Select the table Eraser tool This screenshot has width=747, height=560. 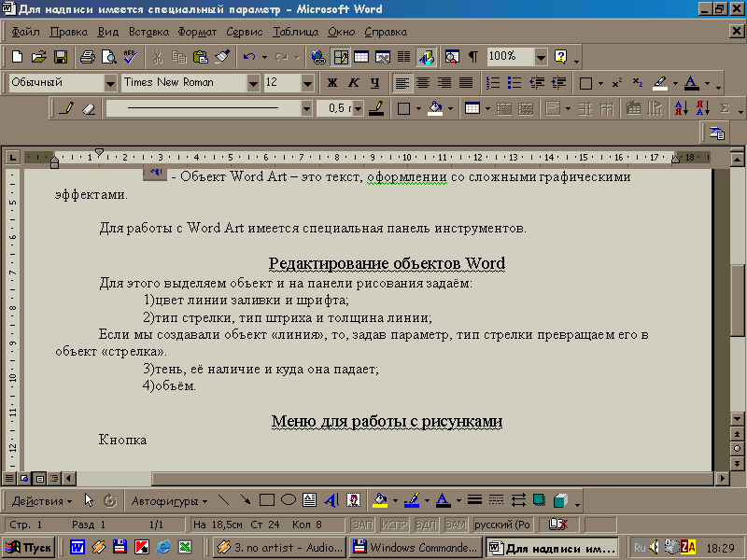tap(89, 108)
